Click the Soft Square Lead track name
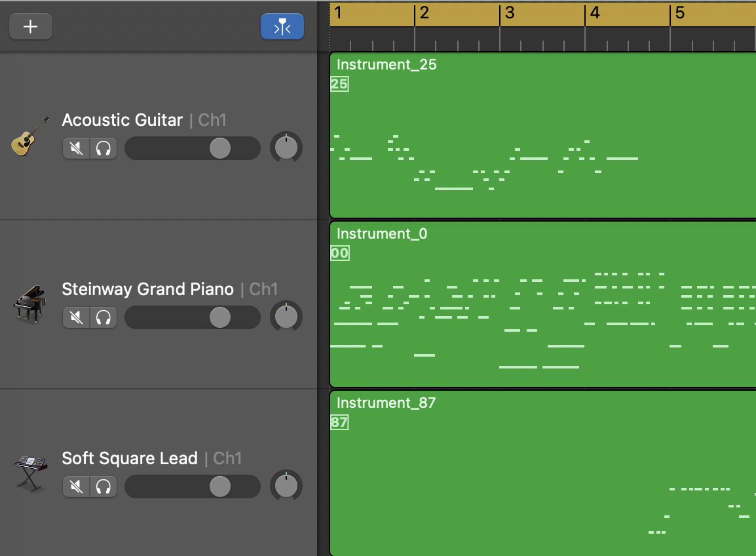 tap(129, 458)
